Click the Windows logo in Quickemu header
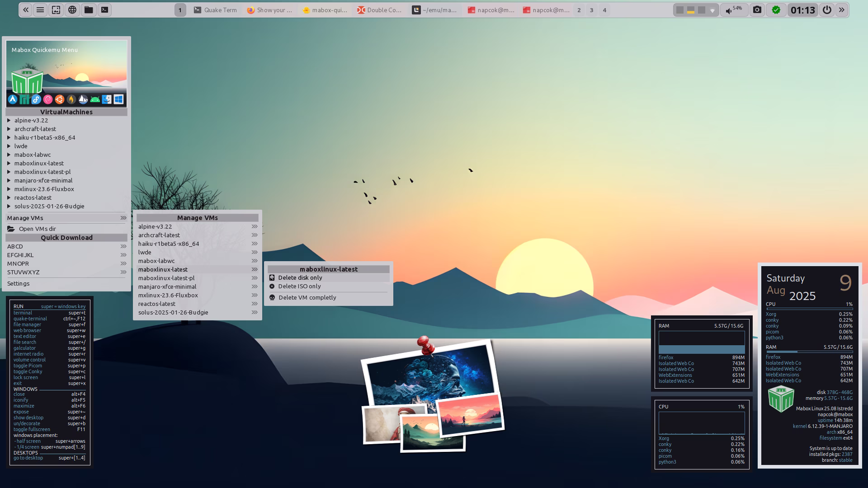The image size is (868, 488). 118,99
